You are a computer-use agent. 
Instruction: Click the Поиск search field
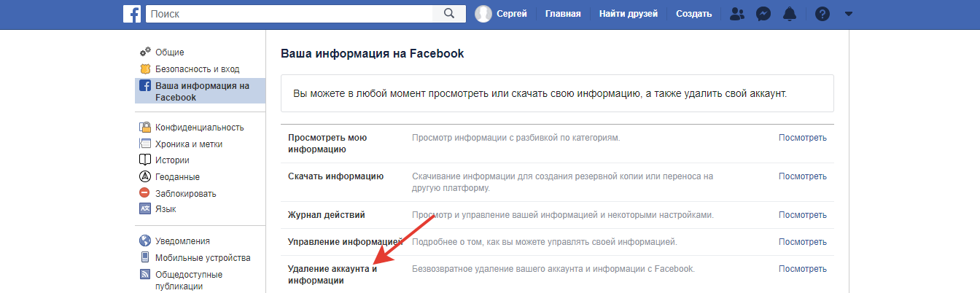[x=289, y=14]
